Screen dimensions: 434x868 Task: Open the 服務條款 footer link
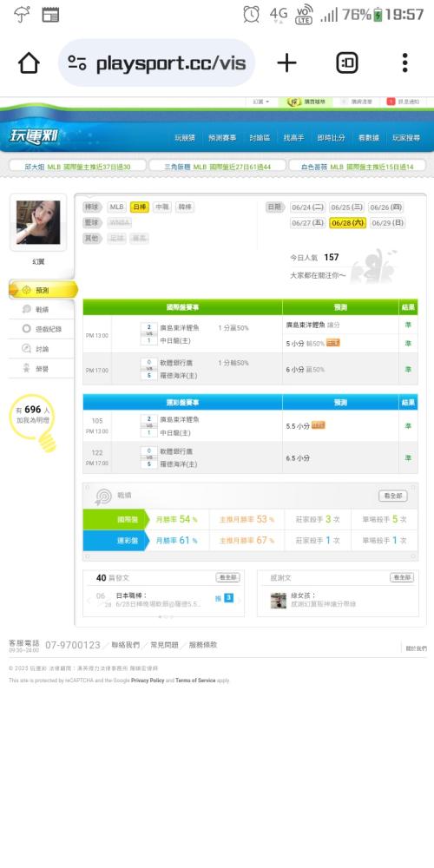click(202, 645)
